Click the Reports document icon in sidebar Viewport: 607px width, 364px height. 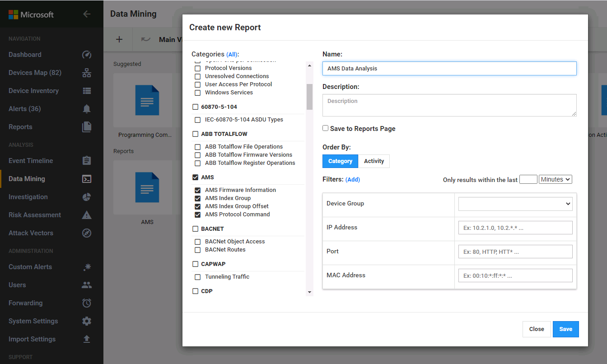87,127
